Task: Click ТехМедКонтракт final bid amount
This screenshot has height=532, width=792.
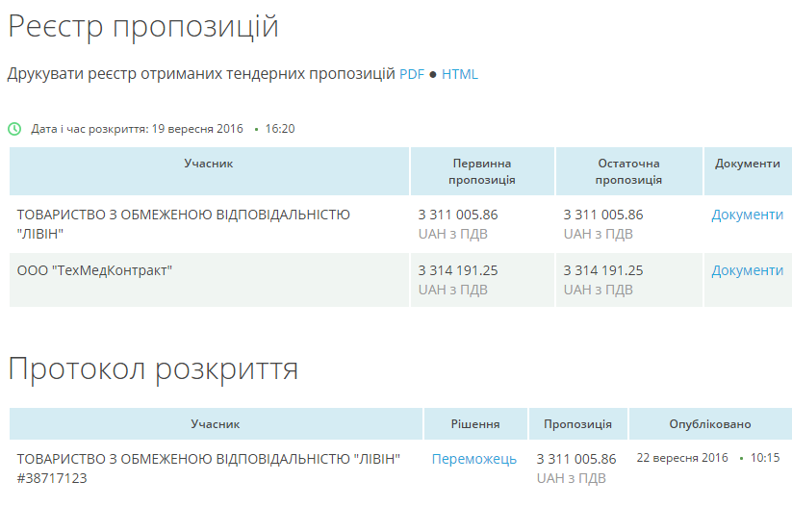Action: tap(602, 270)
